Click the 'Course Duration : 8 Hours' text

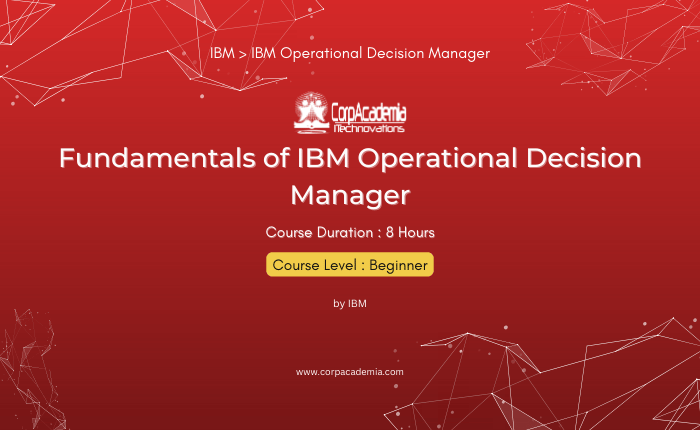pyautogui.click(x=350, y=232)
